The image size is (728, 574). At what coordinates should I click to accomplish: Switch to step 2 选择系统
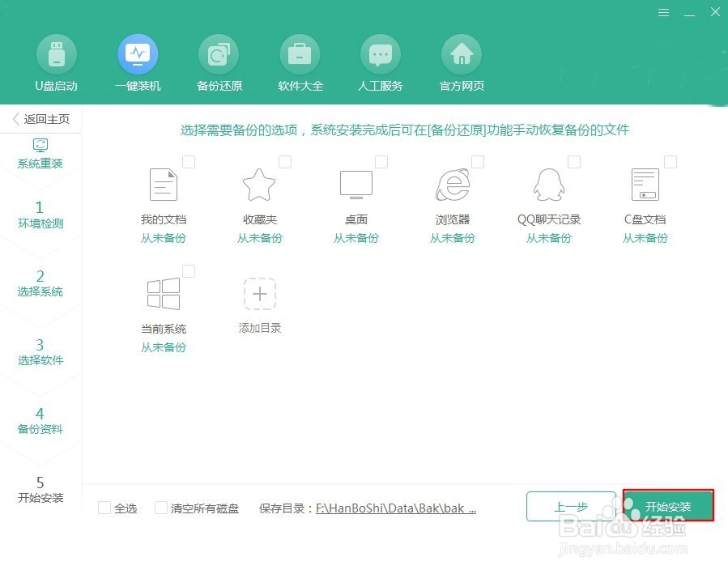pos(40,283)
